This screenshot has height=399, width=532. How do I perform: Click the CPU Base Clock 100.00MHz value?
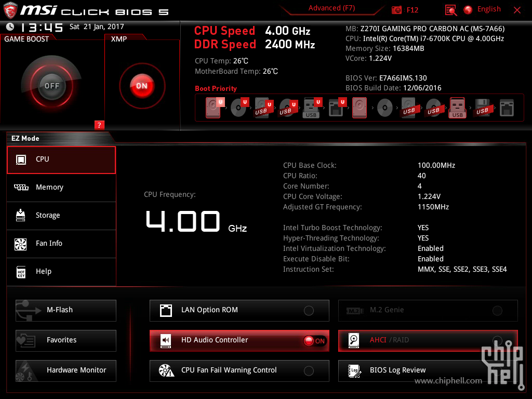tap(436, 165)
